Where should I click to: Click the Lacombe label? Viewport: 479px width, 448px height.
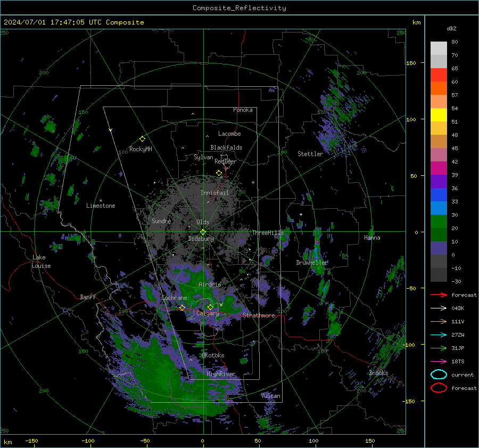click(x=229, y=134)
